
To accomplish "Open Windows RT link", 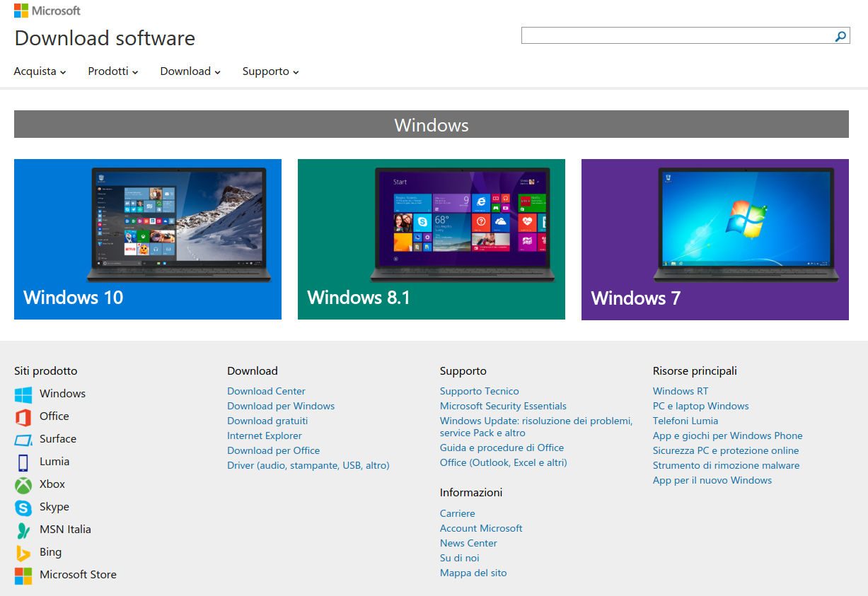I will point(681,391).
